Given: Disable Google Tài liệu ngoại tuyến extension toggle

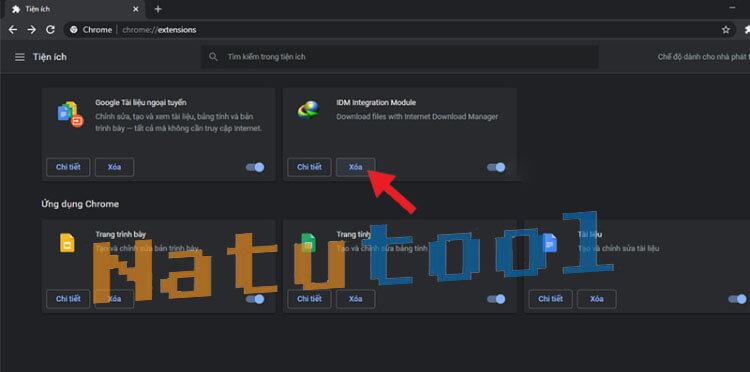Looking at the screenshot, I should 255,167.
